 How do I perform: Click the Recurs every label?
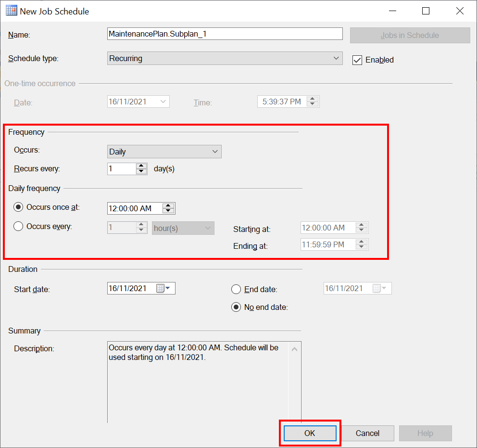tap(37, 168)
